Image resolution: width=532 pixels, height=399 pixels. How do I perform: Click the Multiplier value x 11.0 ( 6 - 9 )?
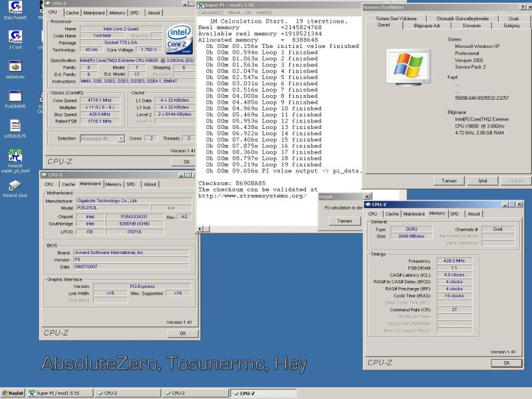coord(100,107)
